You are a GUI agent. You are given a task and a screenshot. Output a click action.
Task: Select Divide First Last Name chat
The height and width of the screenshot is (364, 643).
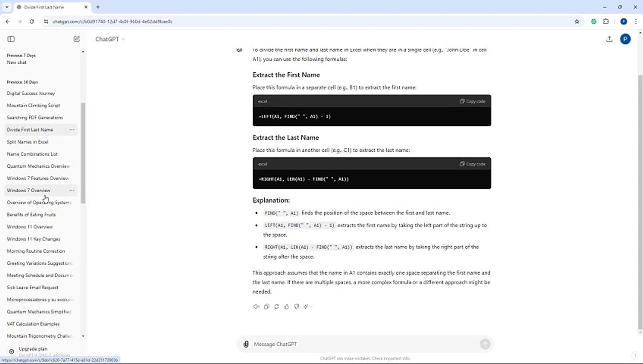click(x=30, y=130)
